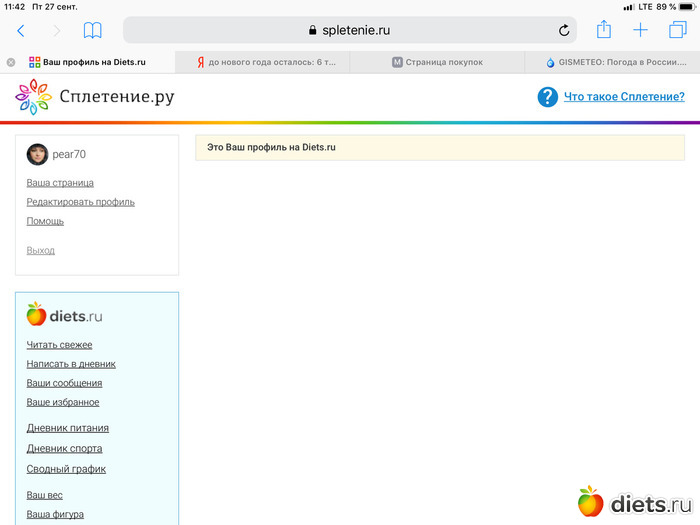Switch to the GISMETEO weather tab
Image resolution: width=700 pixels, height=525 pixels.
coord(615,62)
